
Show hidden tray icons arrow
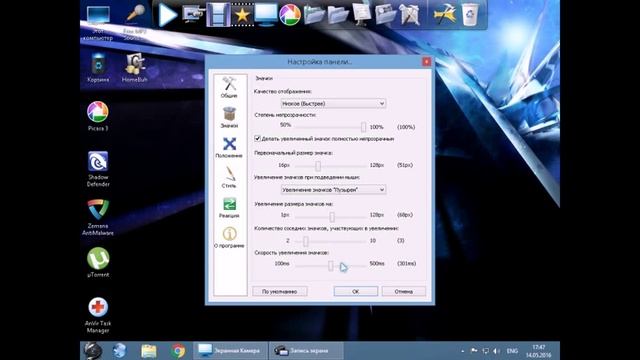(462, 351)
